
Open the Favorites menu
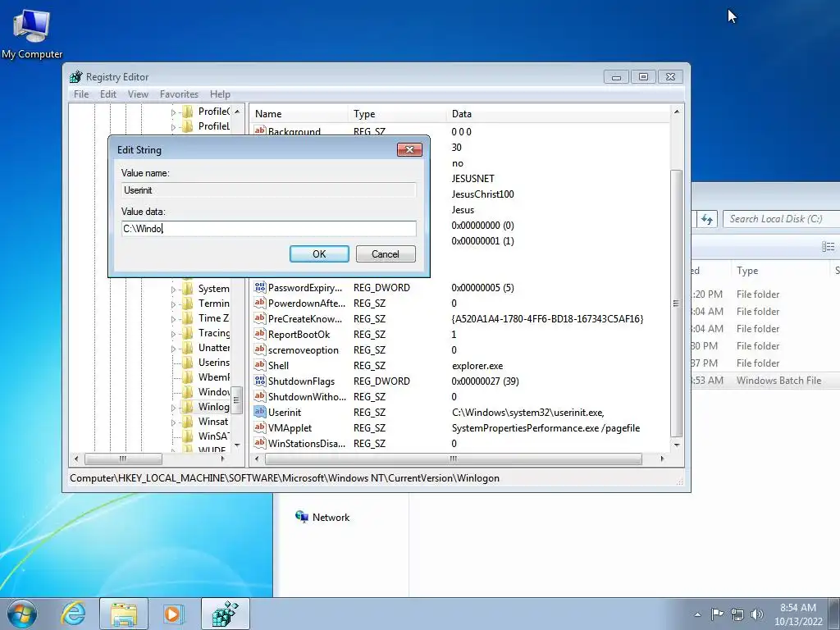179,94
